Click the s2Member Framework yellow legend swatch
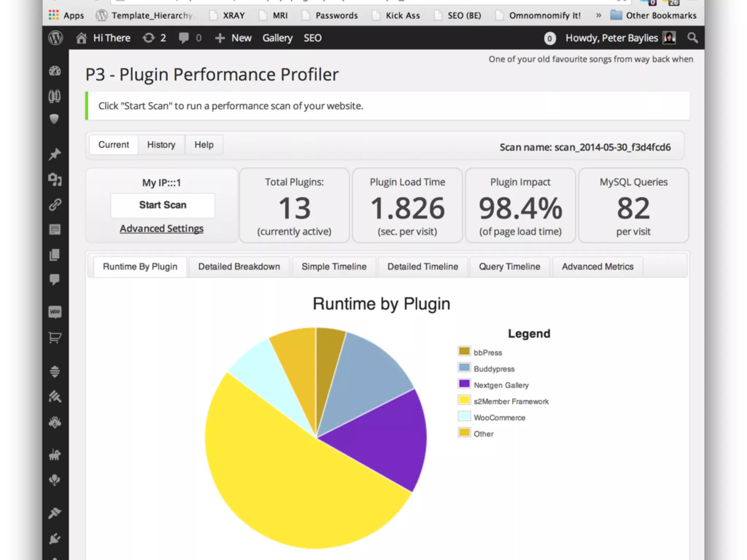Image resolution: width=747 pixels, height=560 pixels. (464, 400)
